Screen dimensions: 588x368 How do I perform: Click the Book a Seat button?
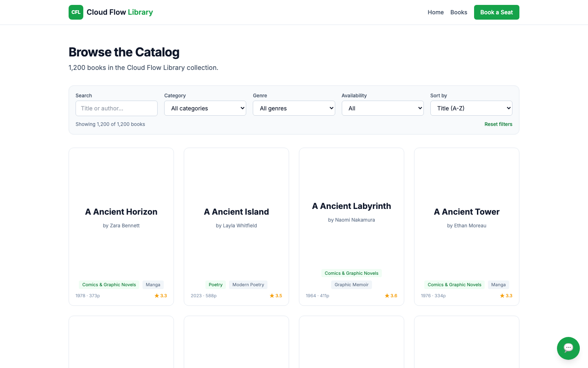497,12
